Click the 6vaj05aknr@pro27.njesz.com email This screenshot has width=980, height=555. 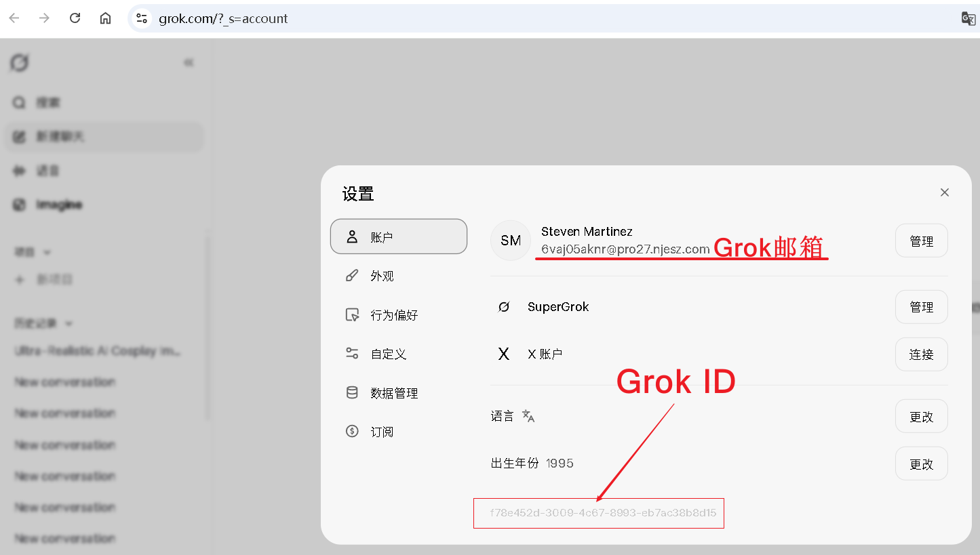[625, 249]
